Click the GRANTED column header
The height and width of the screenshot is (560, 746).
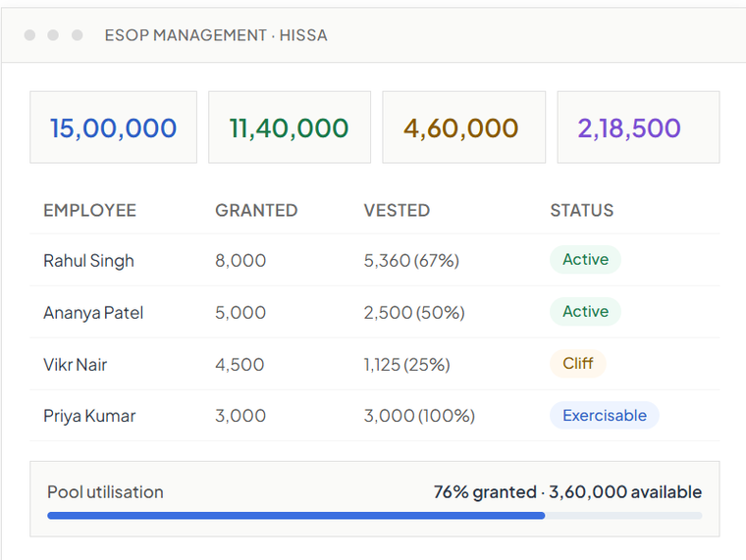pos(256,210)
